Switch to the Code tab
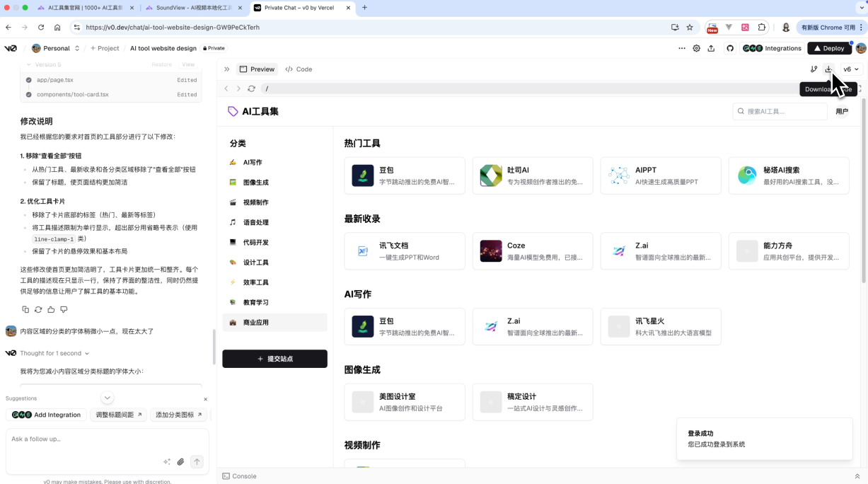Image resolution: width=868 pixels, height=484 pixels. tap(299, 69)
